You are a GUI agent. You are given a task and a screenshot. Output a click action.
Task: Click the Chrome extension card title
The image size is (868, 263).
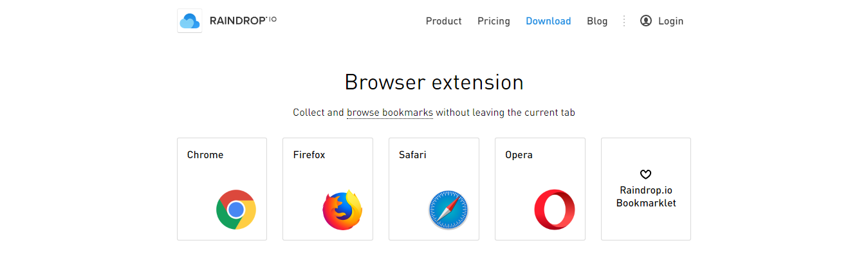point(205,155)
